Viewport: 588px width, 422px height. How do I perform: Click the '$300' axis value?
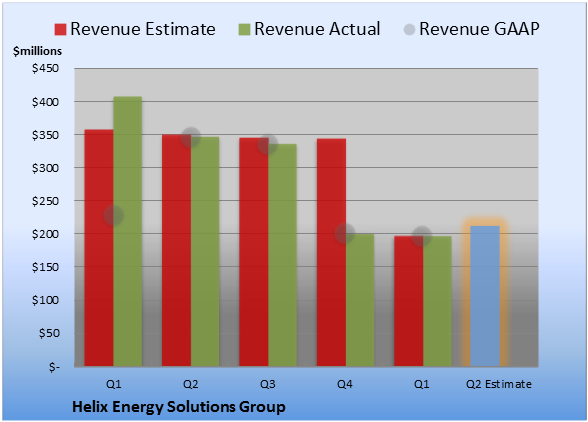tap(45, 168)
